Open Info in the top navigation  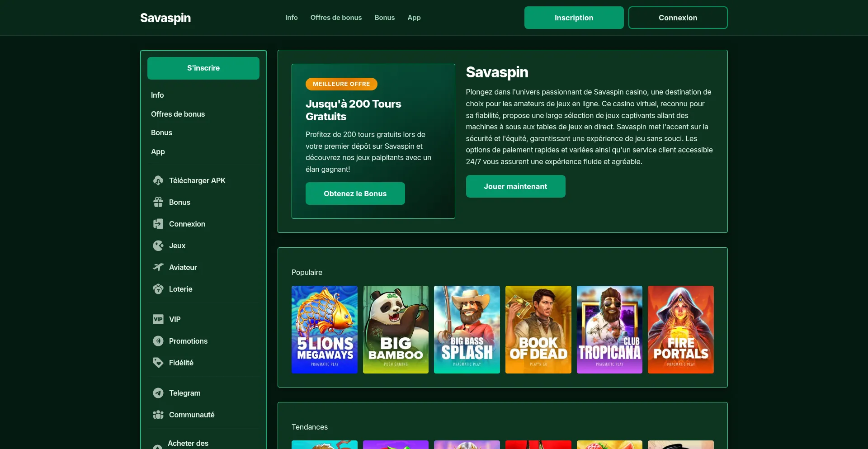(x=292, y=18)
